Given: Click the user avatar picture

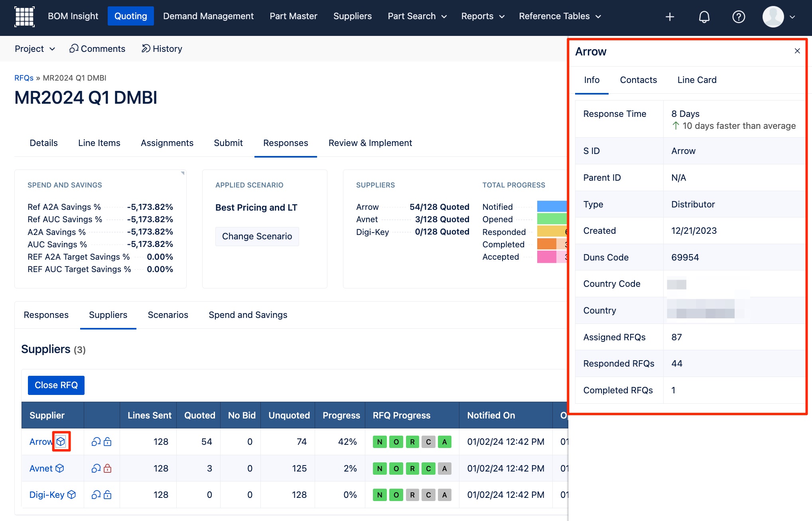Looking at the screenshot, I should coord(773,17).
